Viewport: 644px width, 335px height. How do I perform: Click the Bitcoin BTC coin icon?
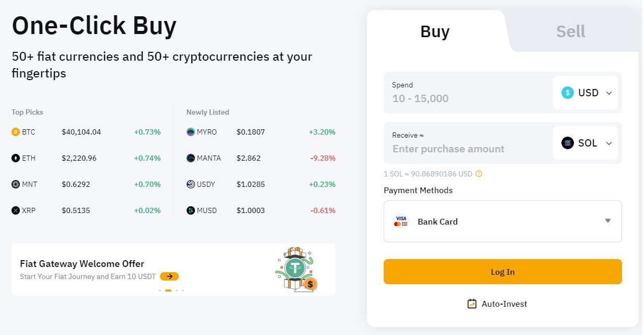[x=16, y=132]
